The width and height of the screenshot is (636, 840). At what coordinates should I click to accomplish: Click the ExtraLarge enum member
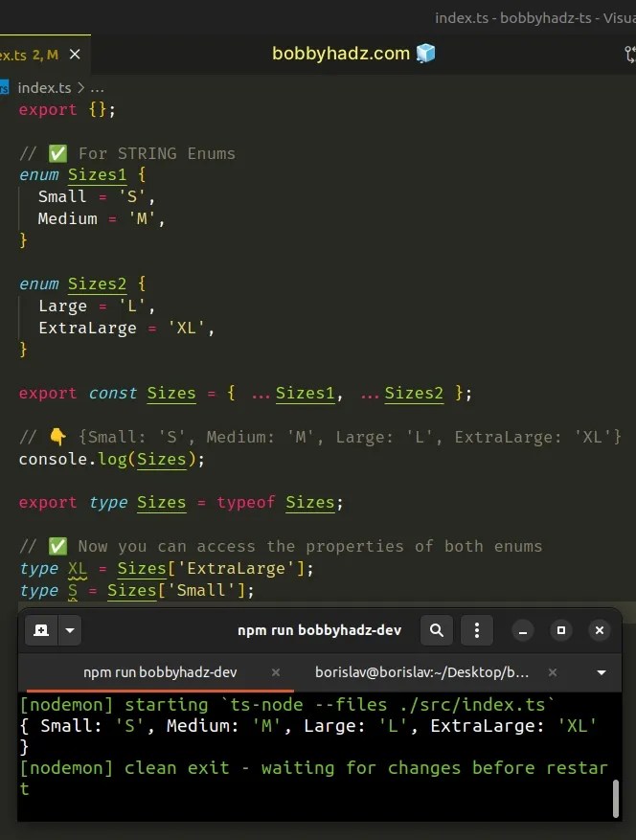point(87,328)
